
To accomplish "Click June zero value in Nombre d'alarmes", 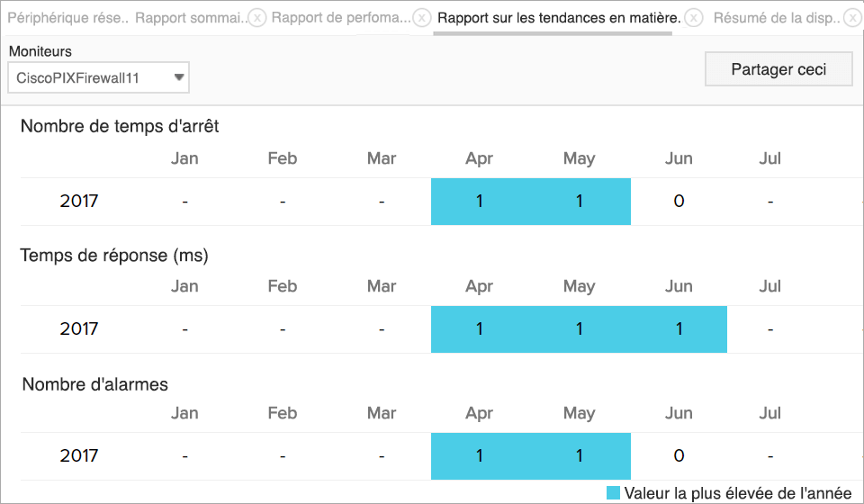I will point(679,456).
